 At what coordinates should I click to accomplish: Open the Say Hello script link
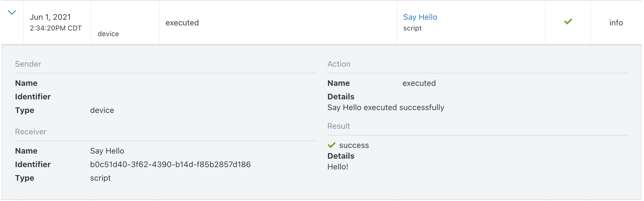pos(420,17)
